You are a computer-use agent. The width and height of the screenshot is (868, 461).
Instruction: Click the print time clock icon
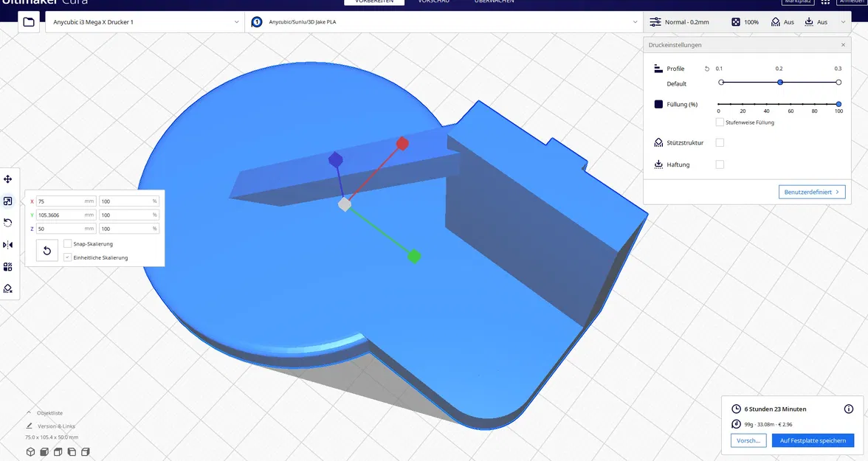click(737, 409)
